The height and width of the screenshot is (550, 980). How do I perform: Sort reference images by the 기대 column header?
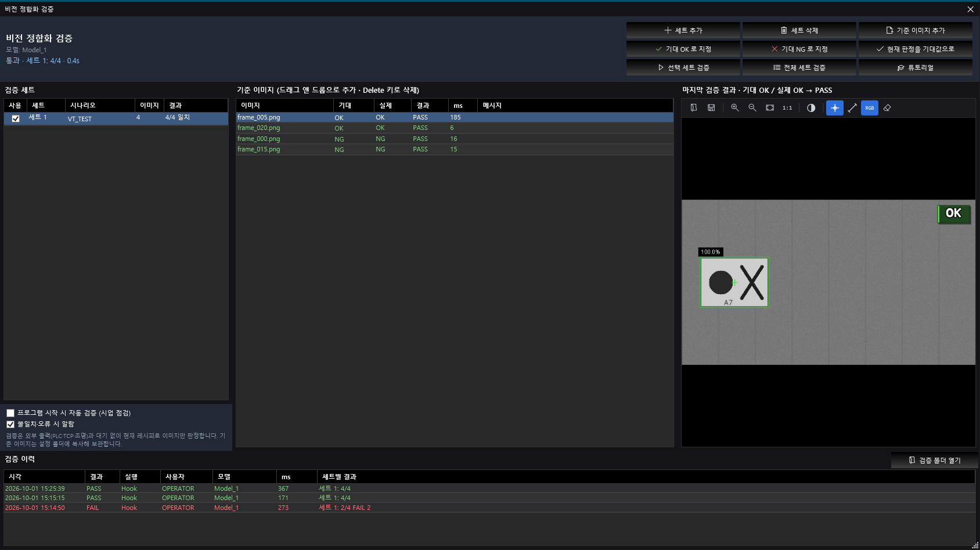coord(354,106)
